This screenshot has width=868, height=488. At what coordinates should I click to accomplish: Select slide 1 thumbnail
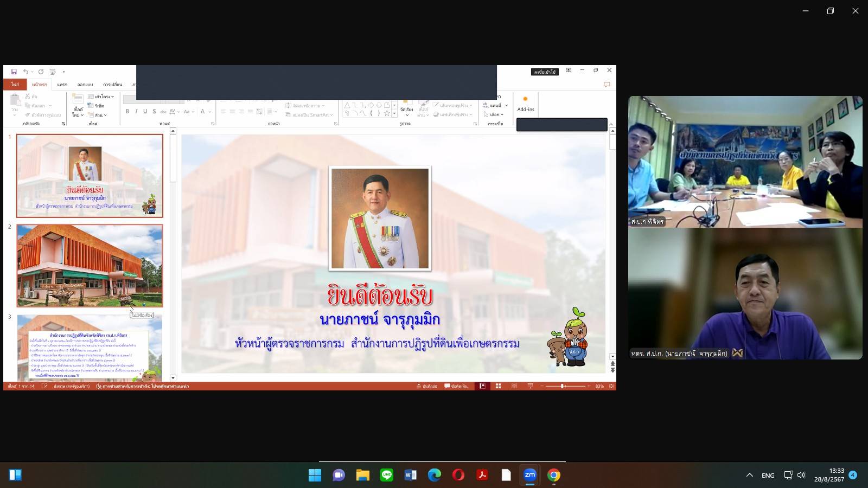[x=90, y=176]
